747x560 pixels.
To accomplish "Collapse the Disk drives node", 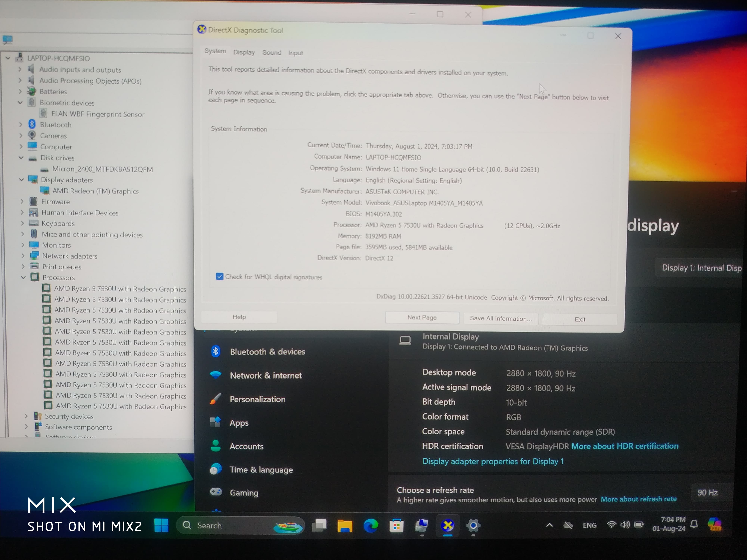I will point(21,157).
